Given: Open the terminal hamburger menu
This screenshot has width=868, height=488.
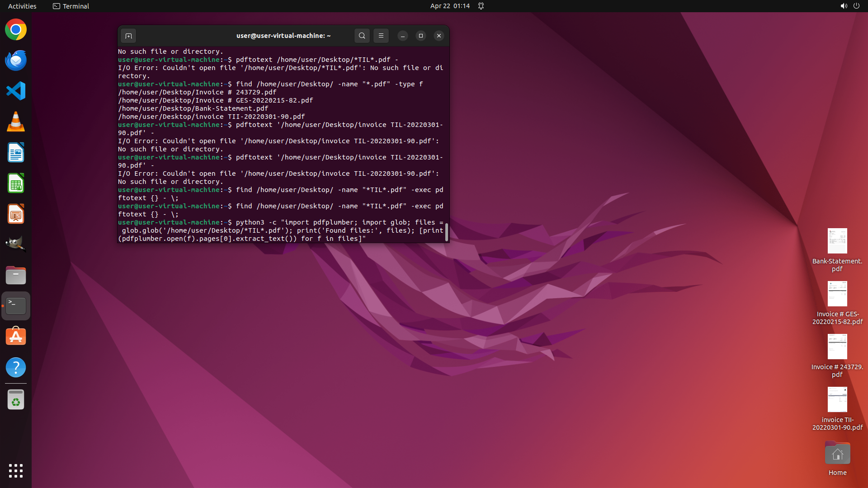Looking at the screenshot, I should coord(381,36).
